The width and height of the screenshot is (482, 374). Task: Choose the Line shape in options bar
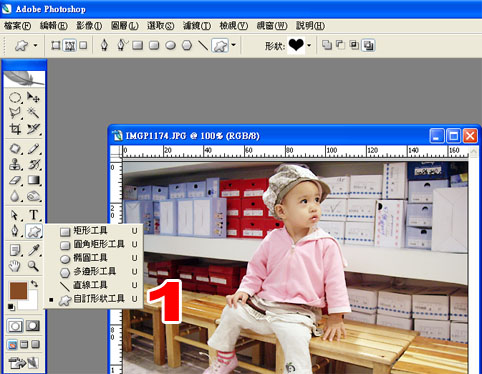tap(203, 45)
